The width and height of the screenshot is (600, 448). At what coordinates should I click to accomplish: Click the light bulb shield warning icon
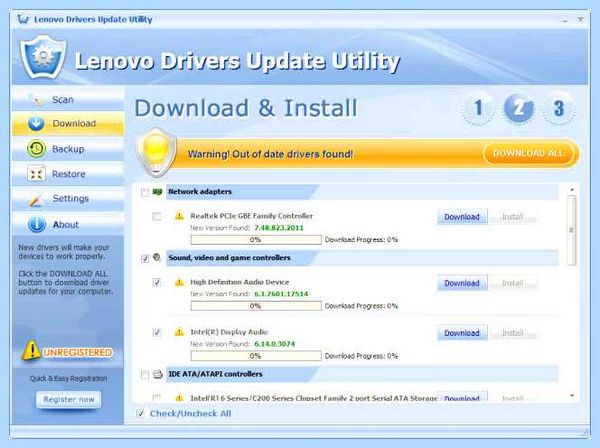point(157,152)
